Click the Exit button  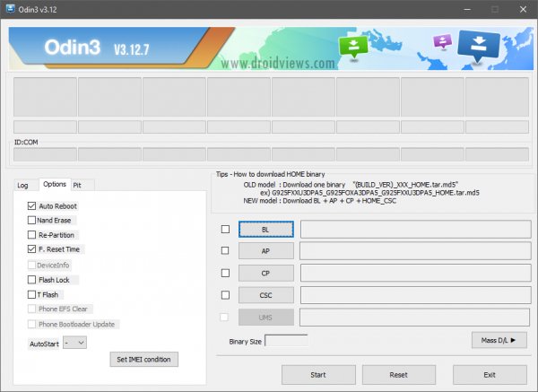[x=490, y=375]
